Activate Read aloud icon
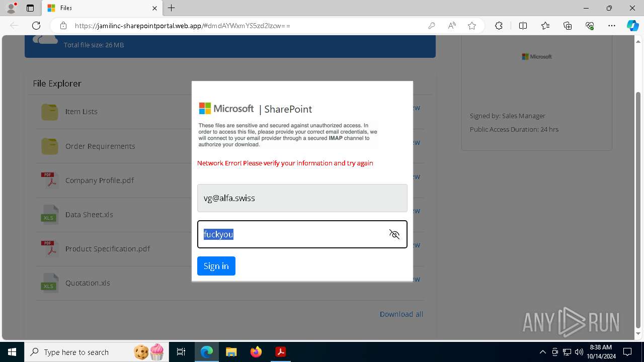The image size is (644, 362). 452,26
